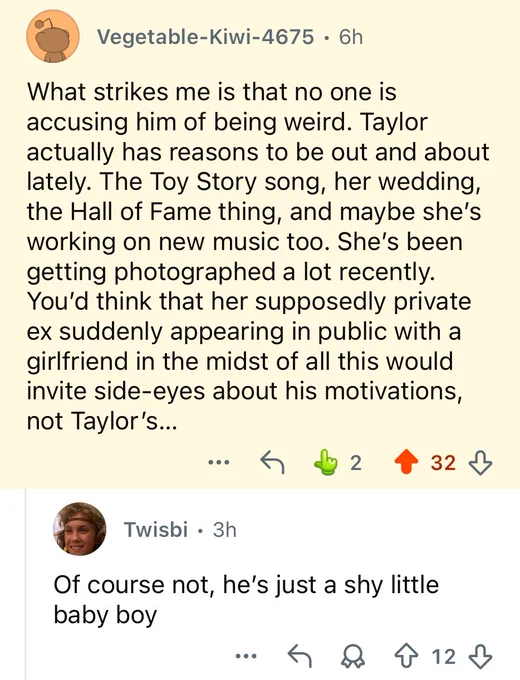Image resolution: width=520 pixels, height=680 pixels.
Task: Toggle the orange upvote on the top comment
Action: click(406, 462)
